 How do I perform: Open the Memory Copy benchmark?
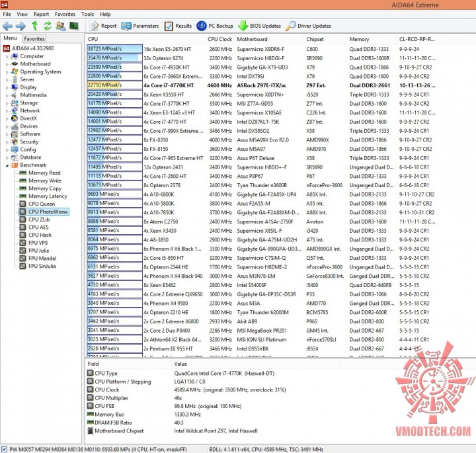point(40,188)
